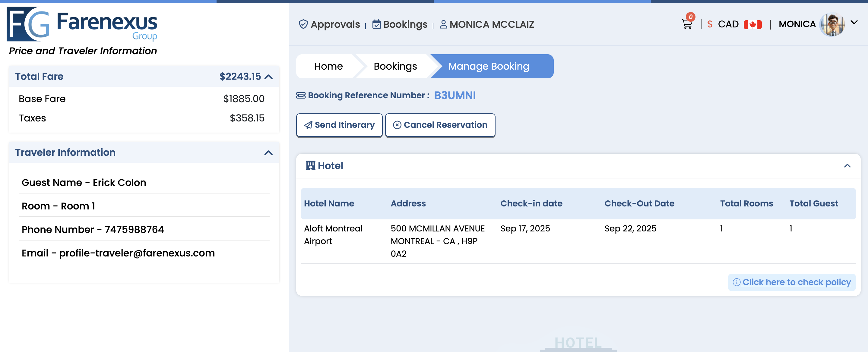Click the total fare amount $2243.15
This screenshot has height=352, width=868.
pos(240,77)
